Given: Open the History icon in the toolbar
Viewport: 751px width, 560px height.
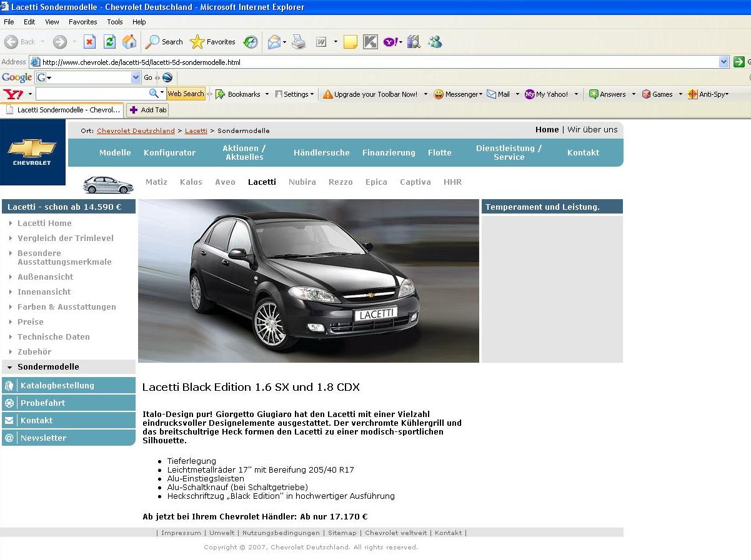Looking at the screenshot, I should coord(251,42).
